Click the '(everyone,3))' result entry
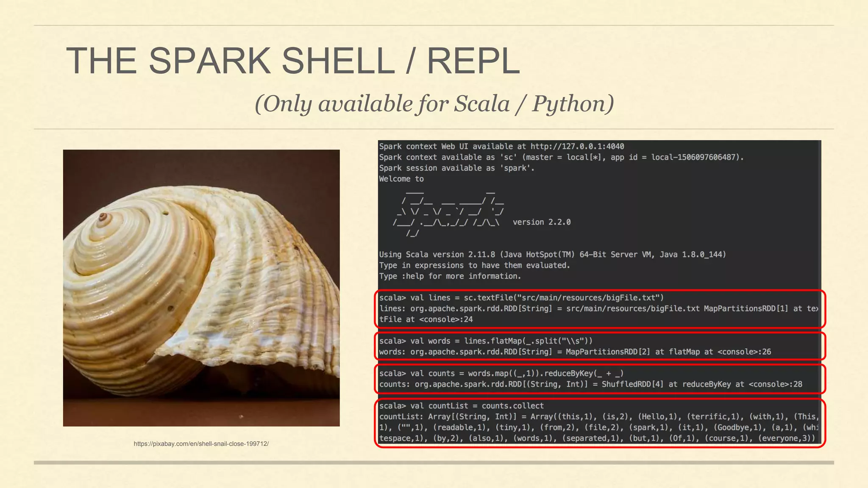Screen dimensions: 868x488 click(x=787, y=438)
